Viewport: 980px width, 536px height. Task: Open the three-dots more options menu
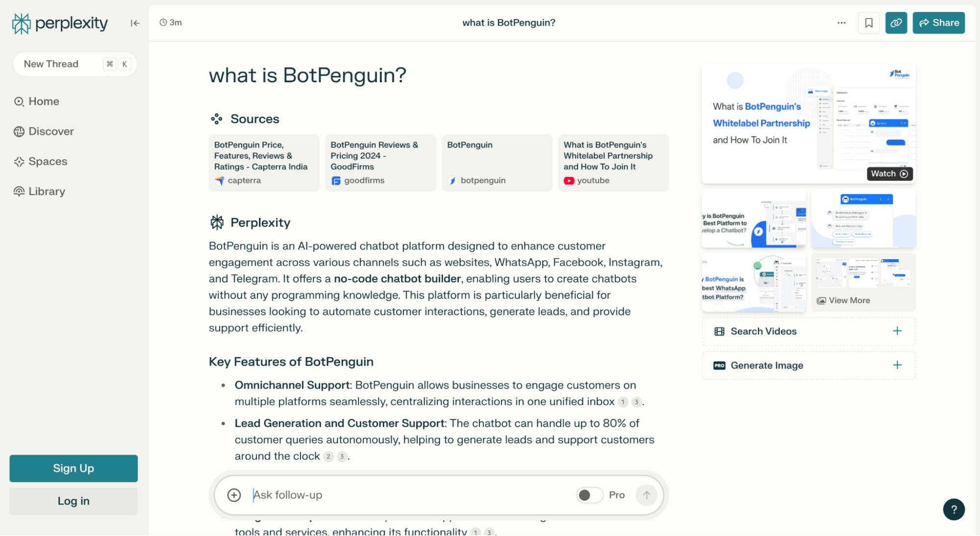pos(841,23)
